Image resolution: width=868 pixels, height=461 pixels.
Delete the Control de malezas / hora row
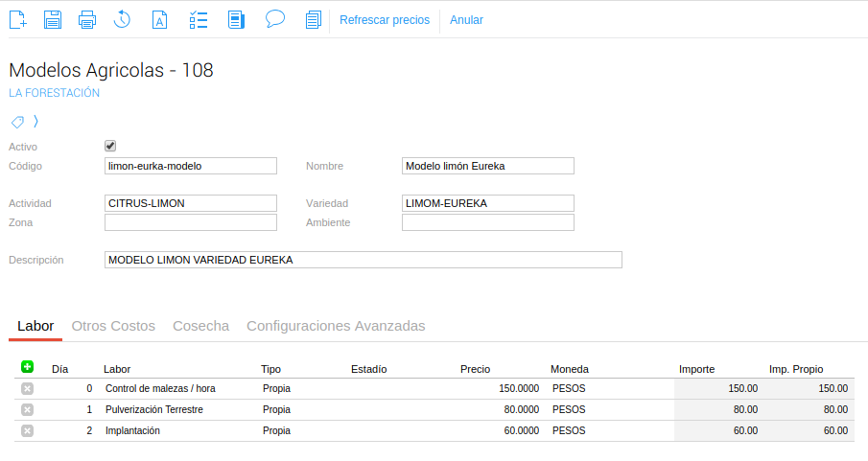click(27, 388)
